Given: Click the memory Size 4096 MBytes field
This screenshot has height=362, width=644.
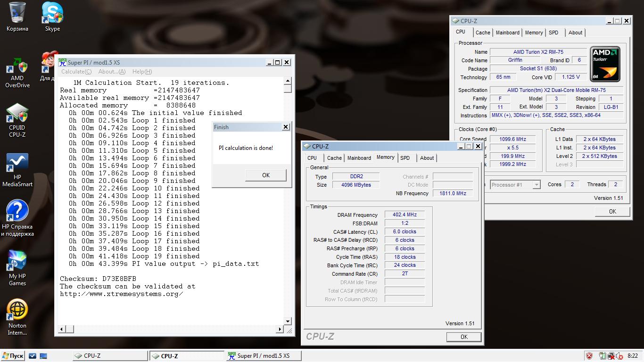Looking at the screenshot, I should [x=356, y=185].
